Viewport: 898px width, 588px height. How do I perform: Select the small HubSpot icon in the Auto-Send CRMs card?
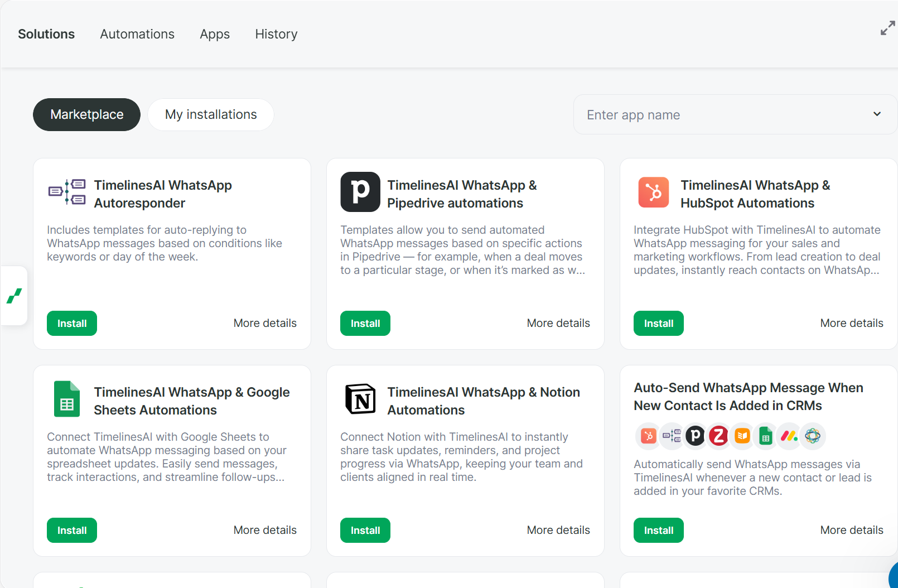click(648, 436)
